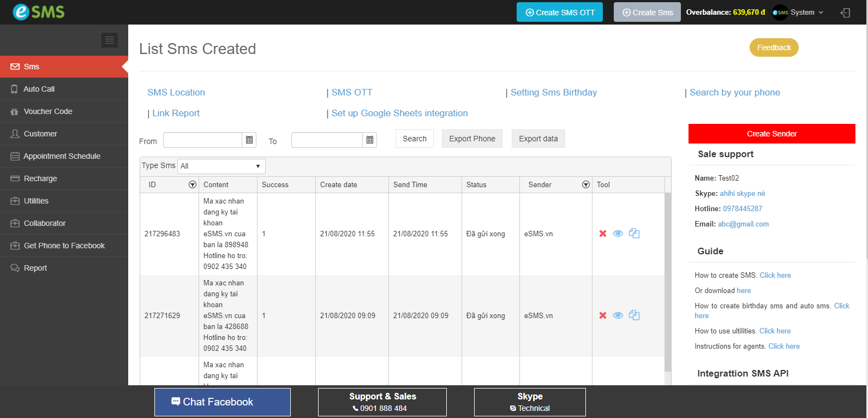Delete SMS 217271629 with red X icon
This screenshot has width=868, height=418.
(603, 315)
